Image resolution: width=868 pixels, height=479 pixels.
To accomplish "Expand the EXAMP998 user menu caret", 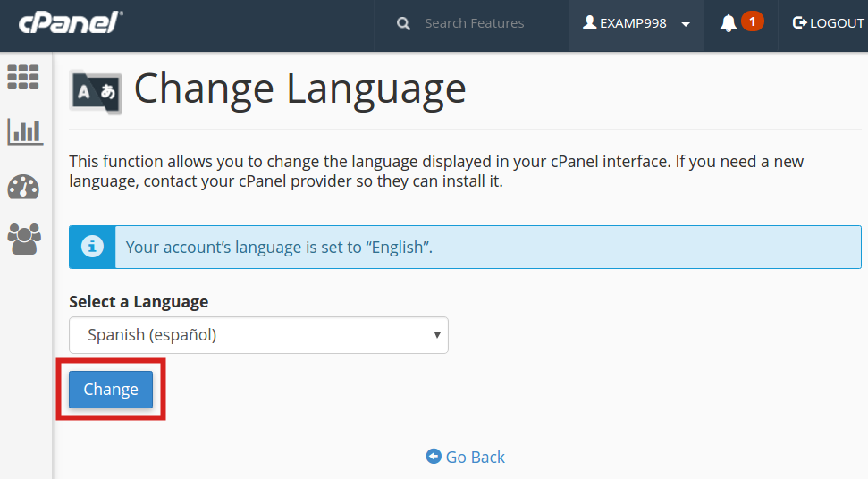I will (686, 24).
